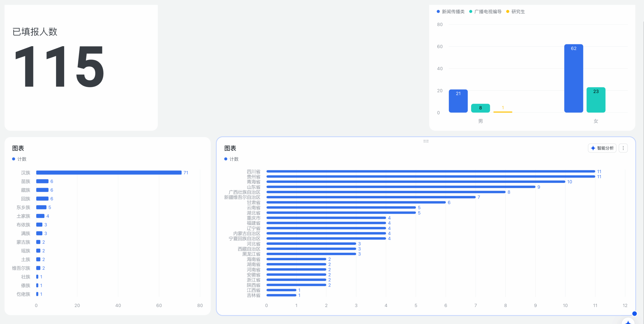Select the 已填报人数 115 statistic card
Viewport: 644px width, 324px height.
[81, 68]
